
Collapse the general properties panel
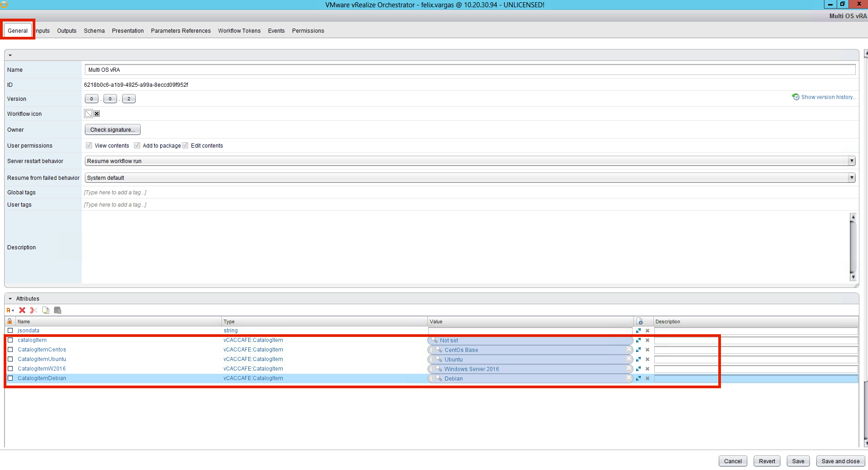point(10,55)
